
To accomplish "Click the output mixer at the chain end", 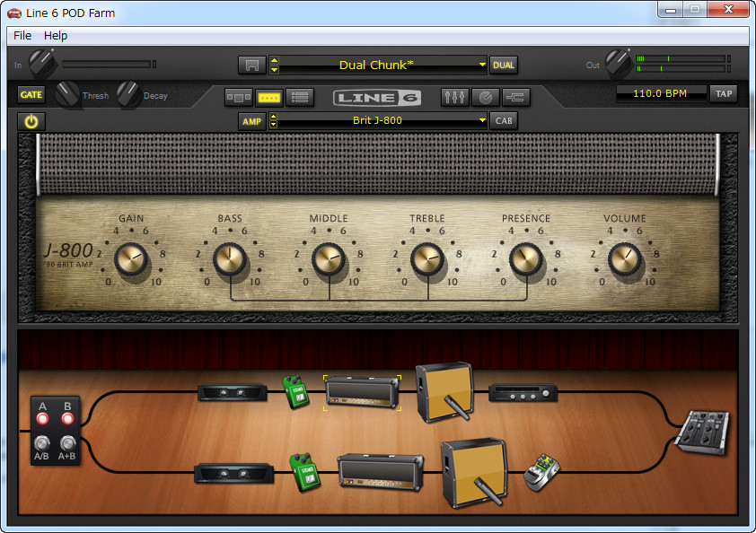I will (702, 432).
